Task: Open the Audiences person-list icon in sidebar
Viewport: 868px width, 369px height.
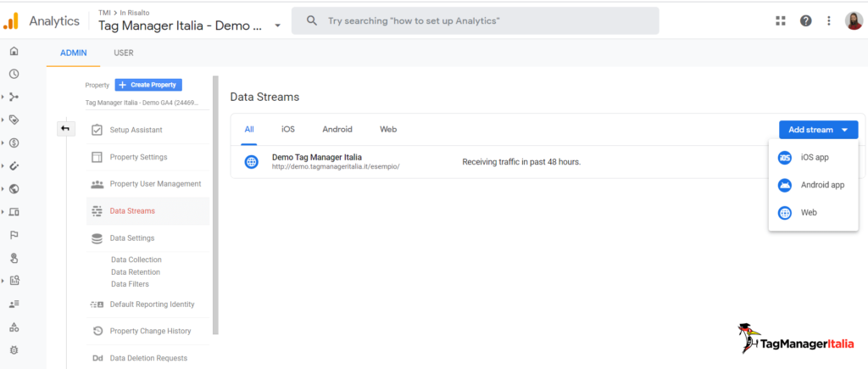Action: coord(14,304)
